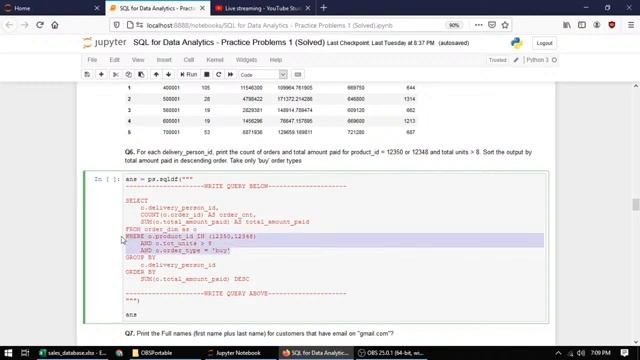Paste cells below icon
The height and width of the screenshot is (360, 640).
pos(141,75)
